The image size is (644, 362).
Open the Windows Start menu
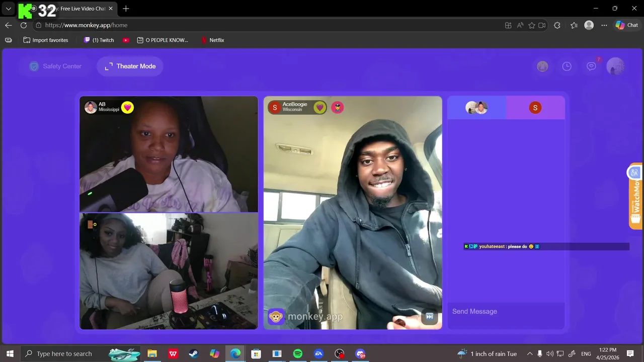(10, 354)
